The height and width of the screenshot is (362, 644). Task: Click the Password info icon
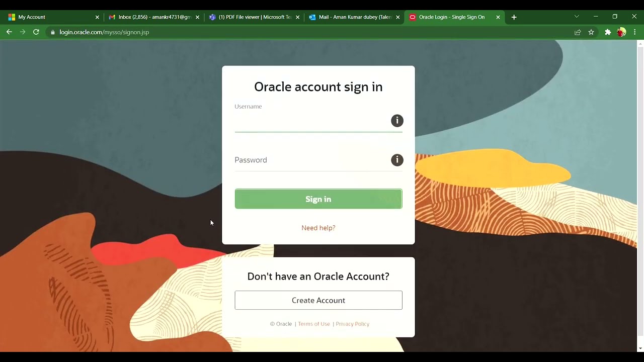(397, 160)
